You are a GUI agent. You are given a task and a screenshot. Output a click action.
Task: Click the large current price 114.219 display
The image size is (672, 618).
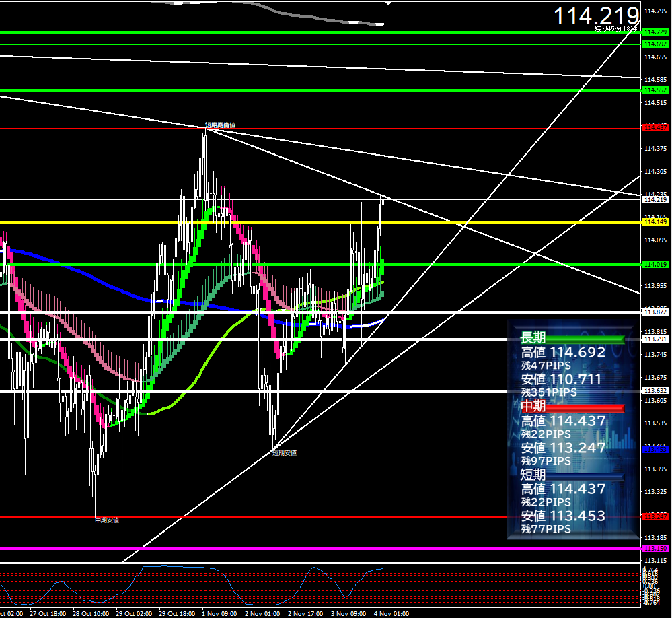tap(597, 16)
